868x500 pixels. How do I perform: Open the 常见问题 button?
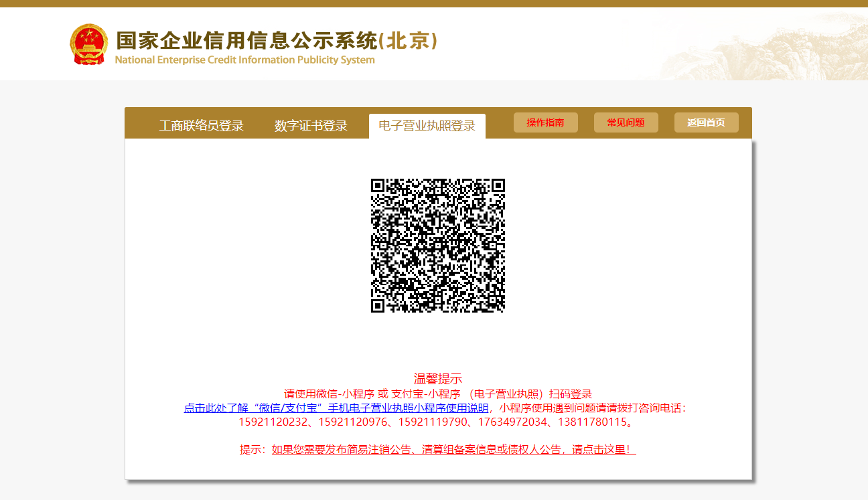tap(626, 122)
